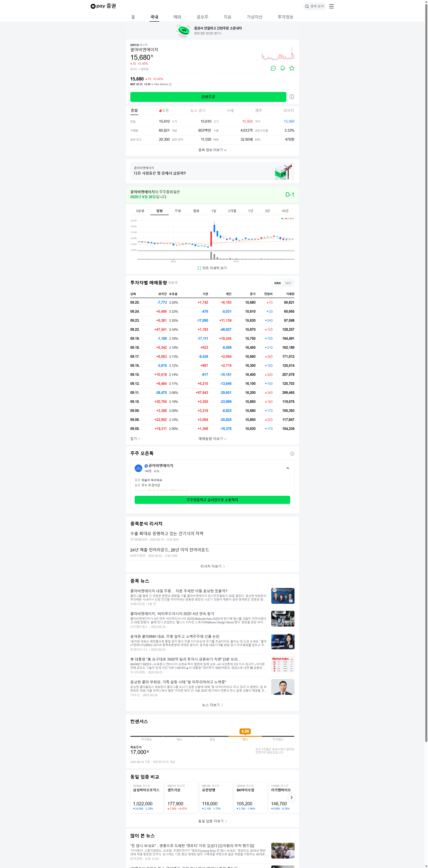This screenshot has height=868, width=428.
Task: Expand 매매동향 더보기
Action: pos(212,439)
